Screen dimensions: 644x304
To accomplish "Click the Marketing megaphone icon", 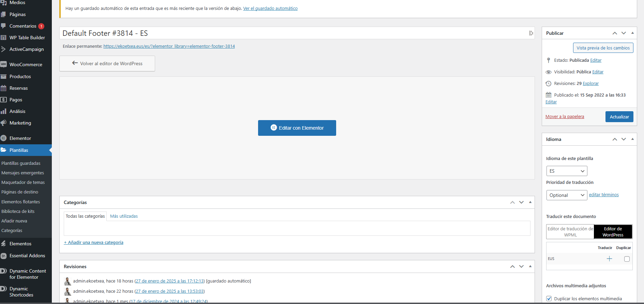I will pyautogui.click(x=3, y=123).
